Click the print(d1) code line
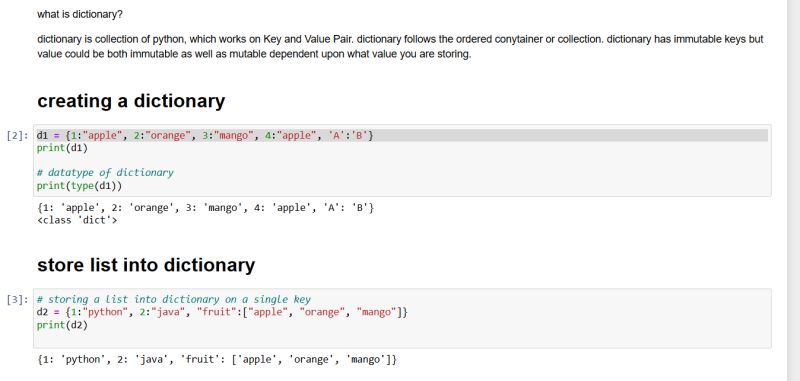This screenshot has height=381, width=800. pos(62,148)
